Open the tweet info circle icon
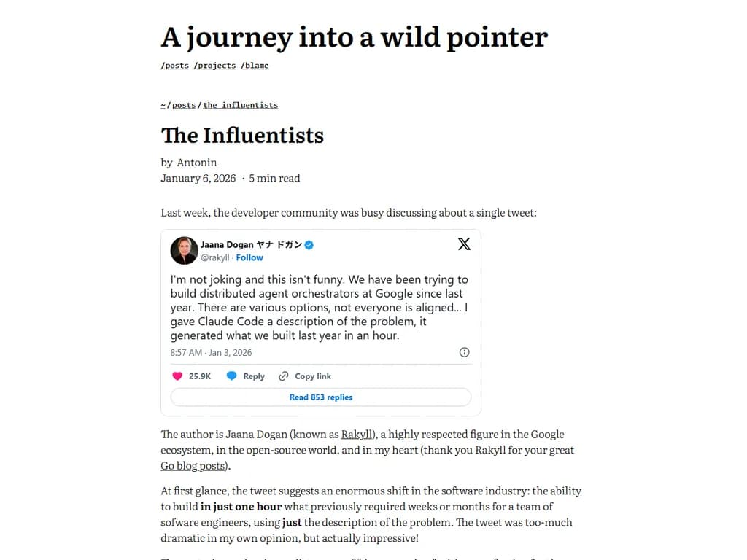The height and width of the screenshot is (560, 747). coord(465,352)
